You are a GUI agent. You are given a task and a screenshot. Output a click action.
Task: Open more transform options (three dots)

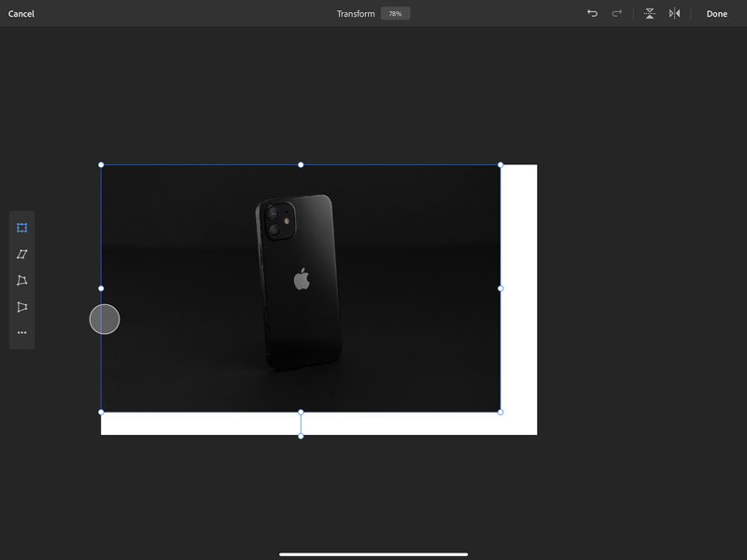(21, 333)
